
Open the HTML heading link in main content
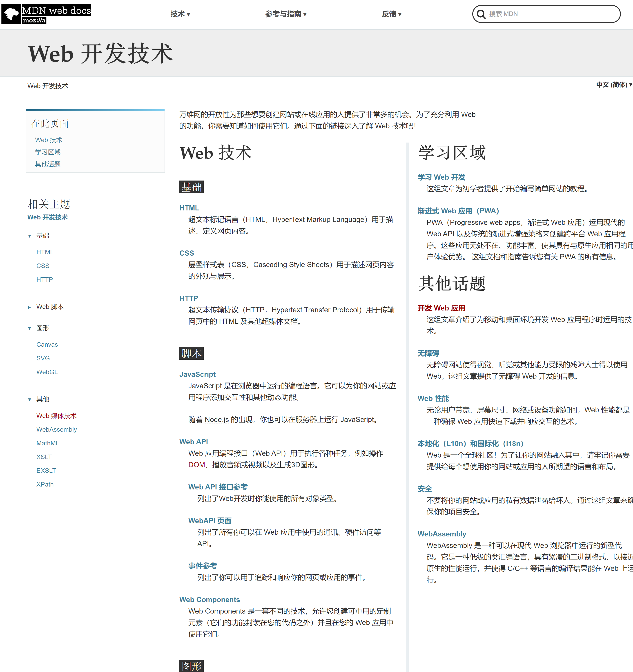[x=189, y=208]
